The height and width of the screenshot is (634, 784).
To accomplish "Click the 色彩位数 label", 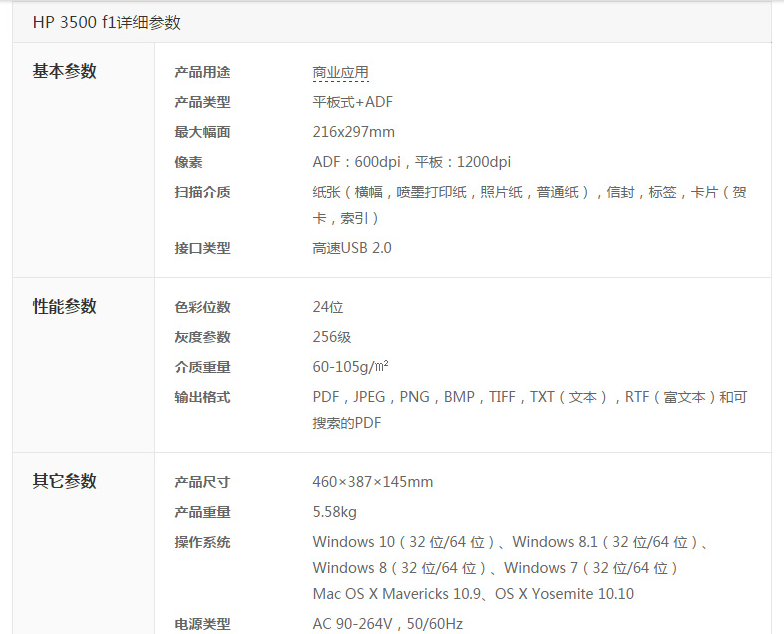I will tap(202, 308).
